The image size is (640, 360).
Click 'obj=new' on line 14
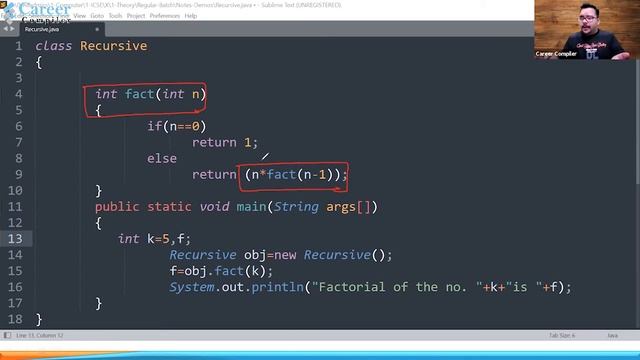point(270,255)
